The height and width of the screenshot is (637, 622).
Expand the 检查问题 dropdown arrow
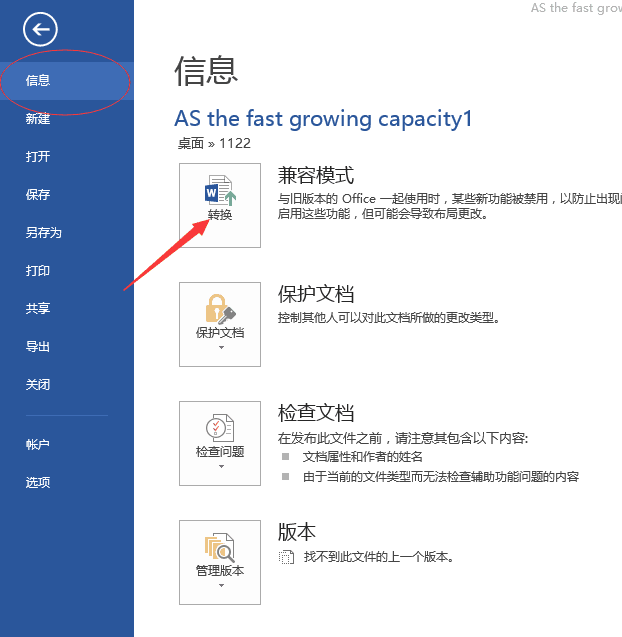pos(221,466)
